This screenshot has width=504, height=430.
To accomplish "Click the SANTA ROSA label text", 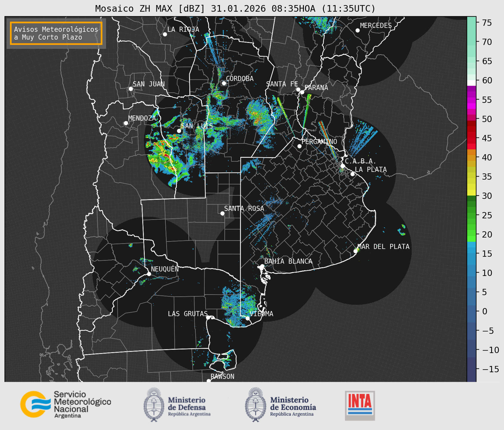I will pyautogui.click(x=244, y=208).
